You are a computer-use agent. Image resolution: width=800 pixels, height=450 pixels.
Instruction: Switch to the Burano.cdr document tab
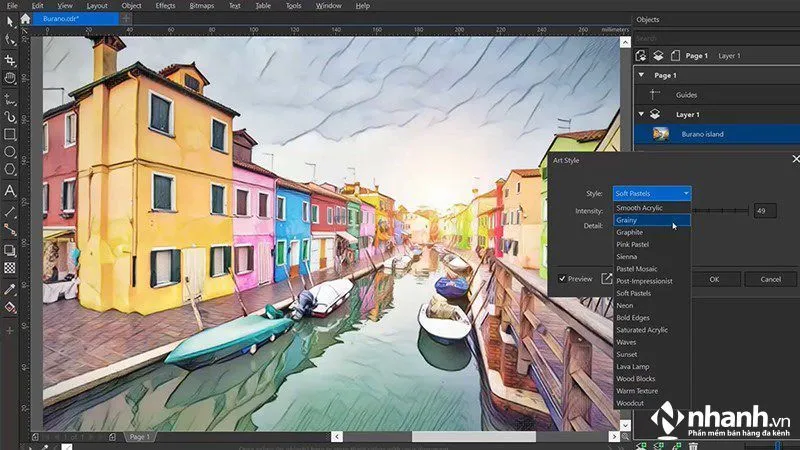[76, 19]
